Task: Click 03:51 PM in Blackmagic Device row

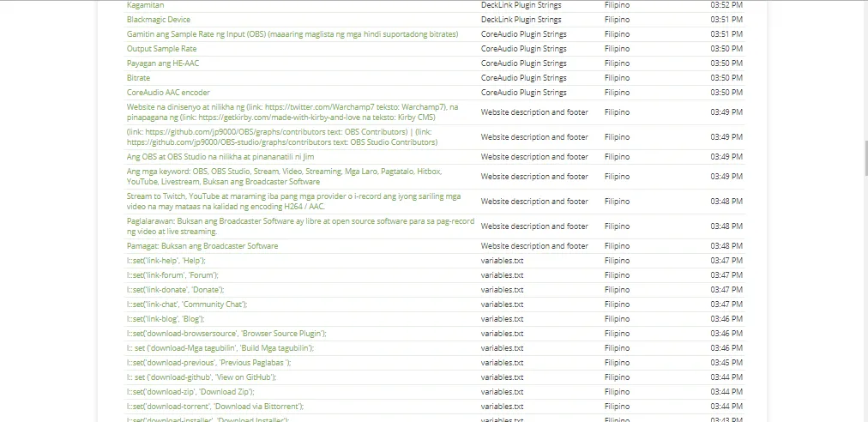Action: (726, 20)
